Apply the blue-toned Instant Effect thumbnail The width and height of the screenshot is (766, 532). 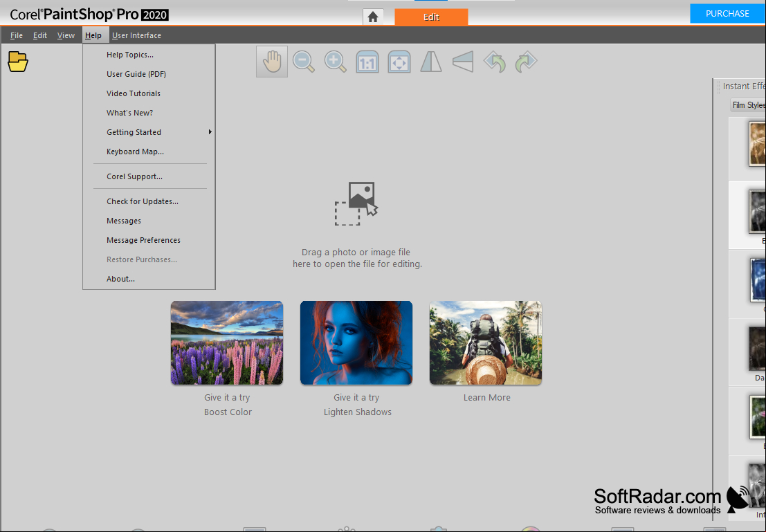(x=758, y=280)
